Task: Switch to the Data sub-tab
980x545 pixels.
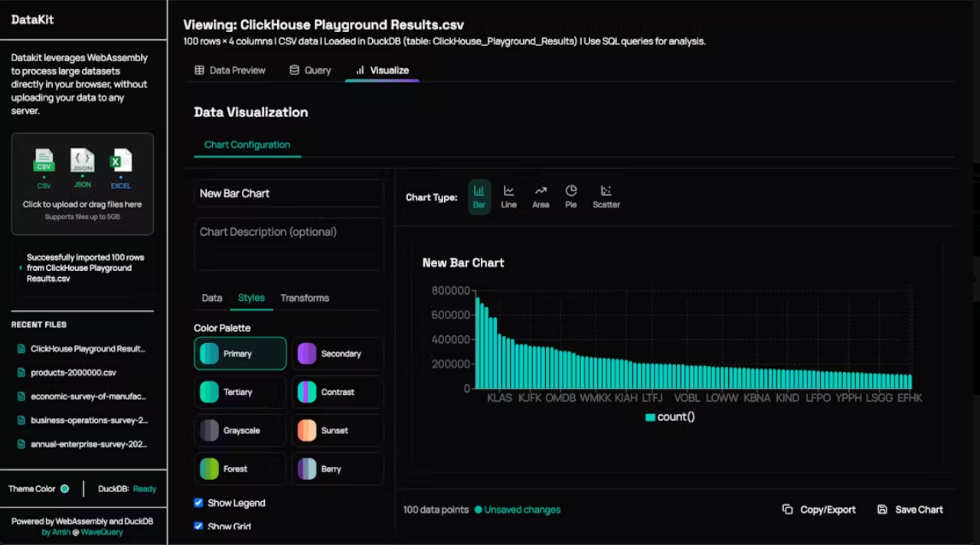Action: point(212,298)
